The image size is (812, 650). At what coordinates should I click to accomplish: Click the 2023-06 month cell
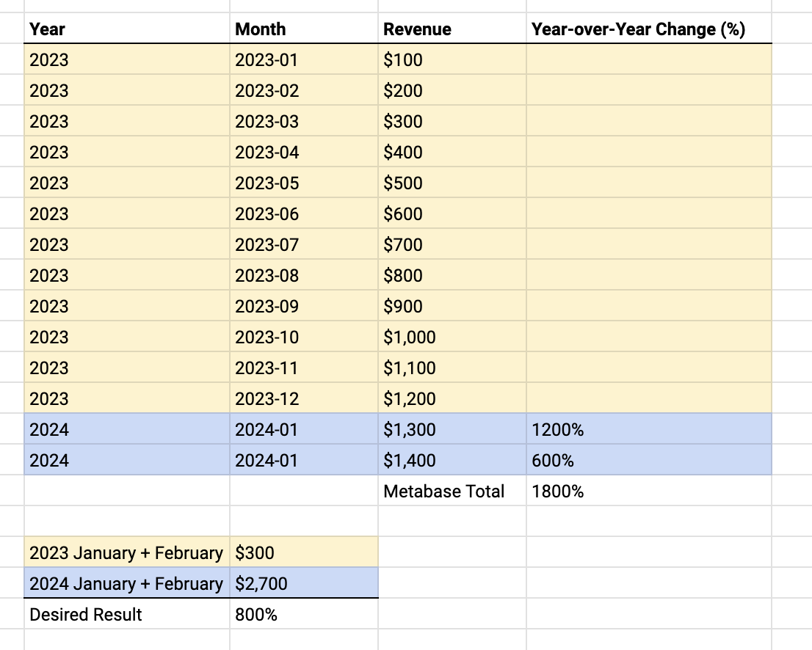click(304, 213)
